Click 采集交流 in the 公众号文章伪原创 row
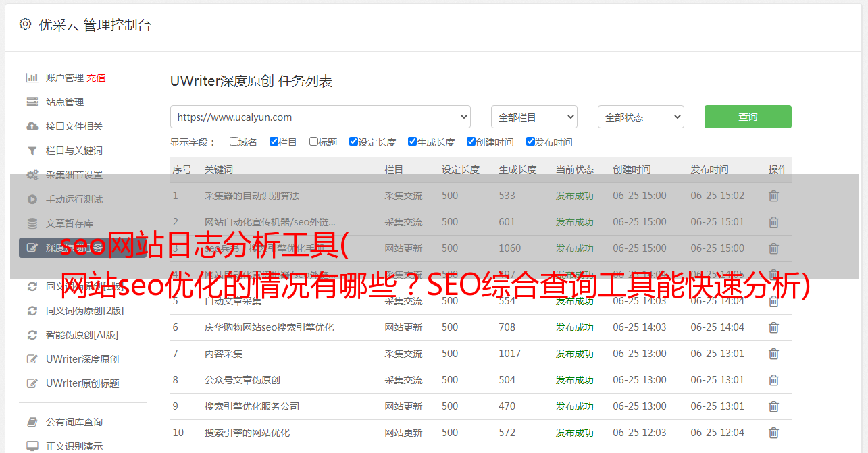The image size is (868, 453). pos(404,380)
